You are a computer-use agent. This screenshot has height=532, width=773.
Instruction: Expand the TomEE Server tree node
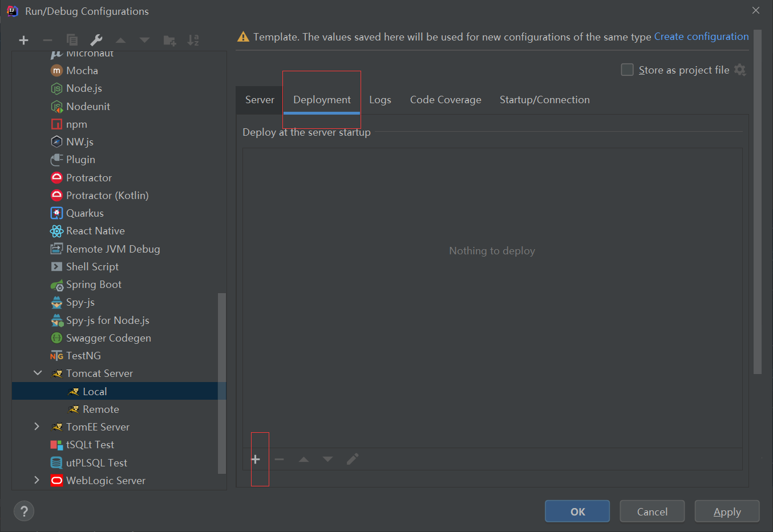pyautogui.click(x=37, y=427)
